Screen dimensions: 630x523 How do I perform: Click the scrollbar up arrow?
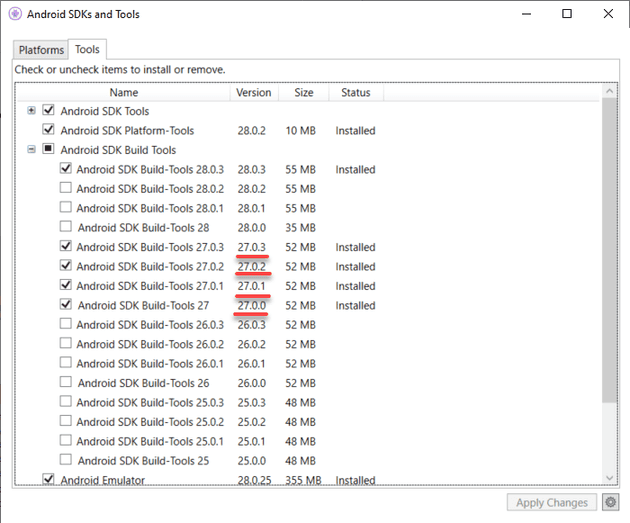click(x=610, y=91)
